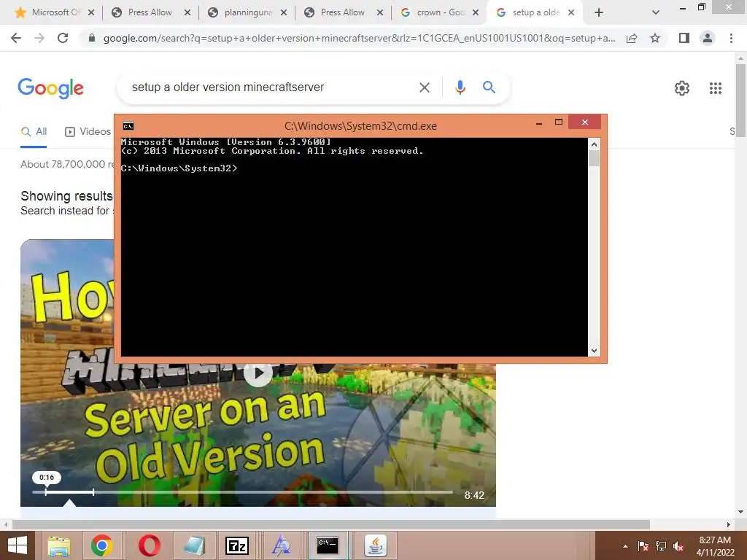Open File Explorer from the taskbar
The image size is (747, 560).
click(x=59, y=545)
